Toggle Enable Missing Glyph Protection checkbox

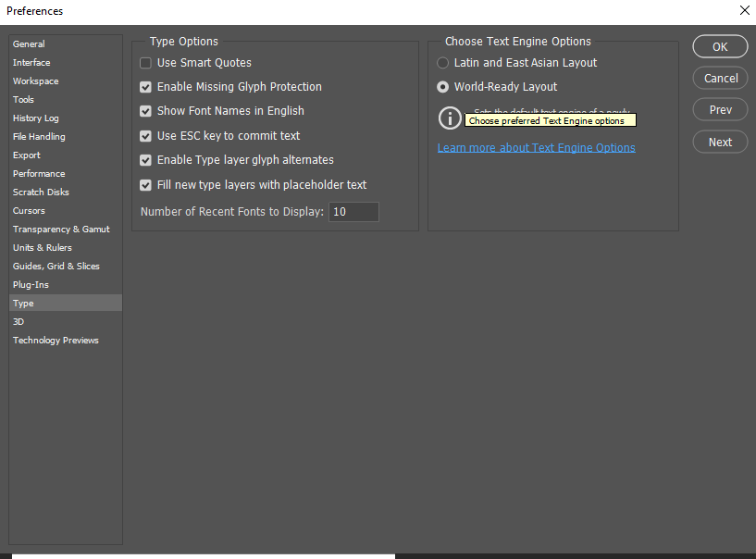(x=145, y=87)
